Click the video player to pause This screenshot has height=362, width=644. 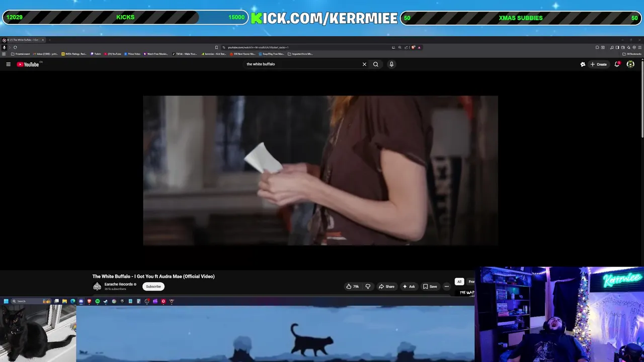click(320, 170)
